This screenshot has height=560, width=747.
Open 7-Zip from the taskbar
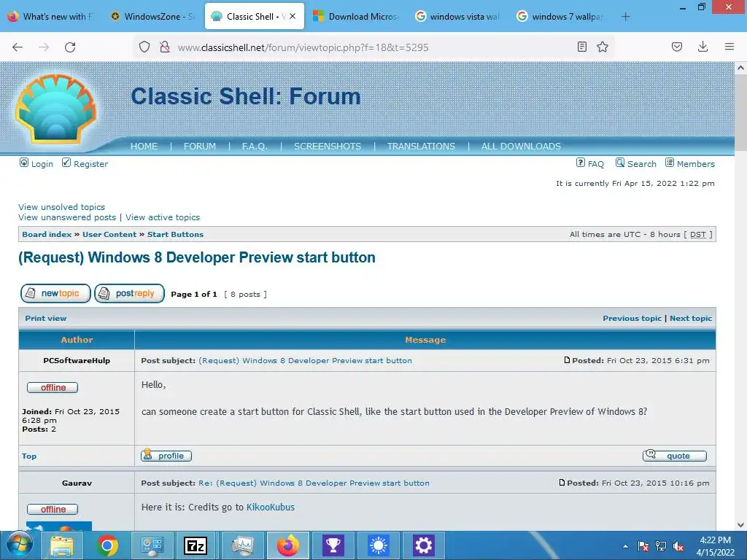[196, 545]
